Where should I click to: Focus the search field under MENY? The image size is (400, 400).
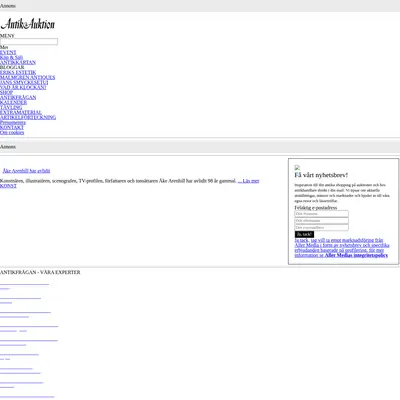pyautogui.click(x=29, y=41)
